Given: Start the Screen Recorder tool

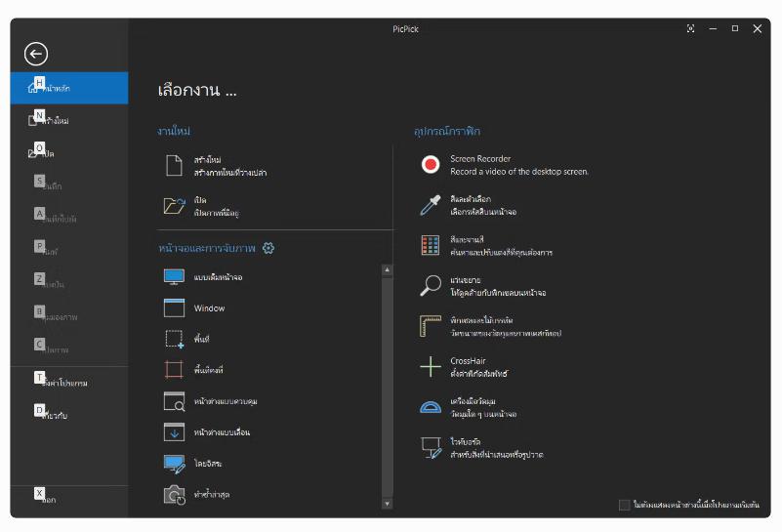Looking at the screenshot, I should 431,164.
